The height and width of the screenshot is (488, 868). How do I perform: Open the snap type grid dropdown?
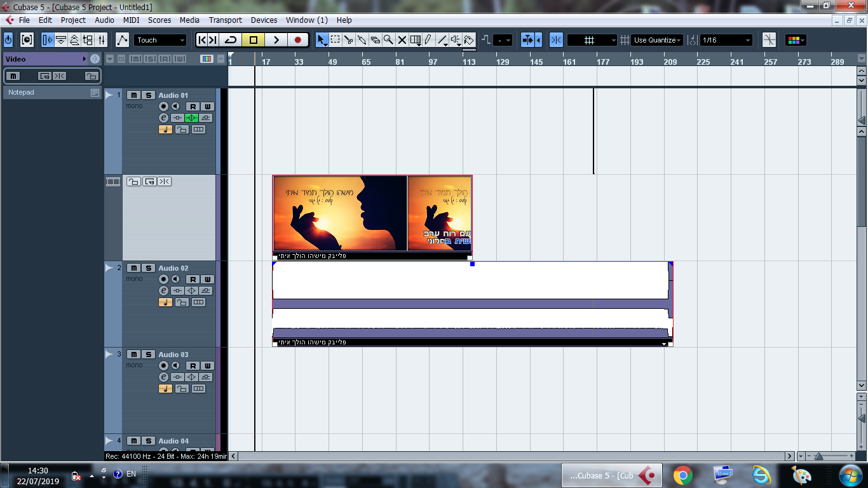point(592,40)
